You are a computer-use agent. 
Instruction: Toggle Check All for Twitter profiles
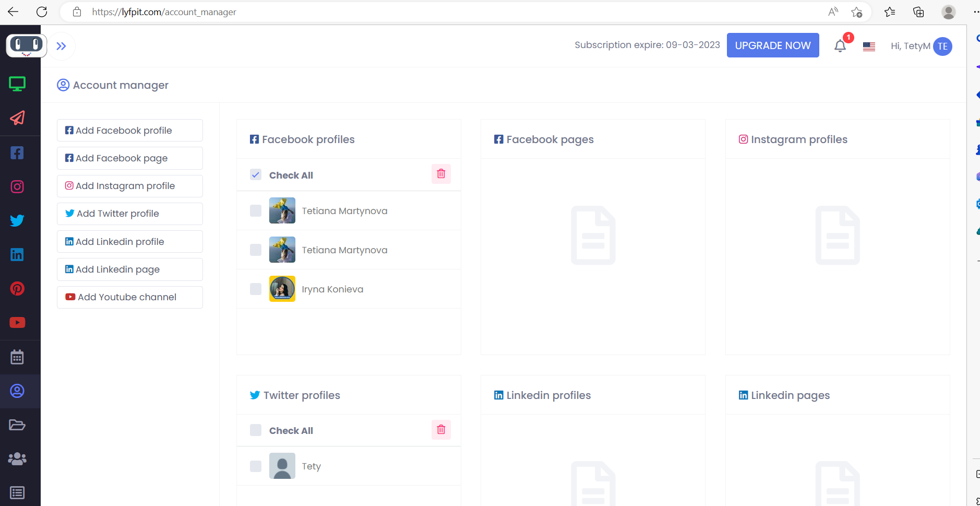(x=256, y=430)
